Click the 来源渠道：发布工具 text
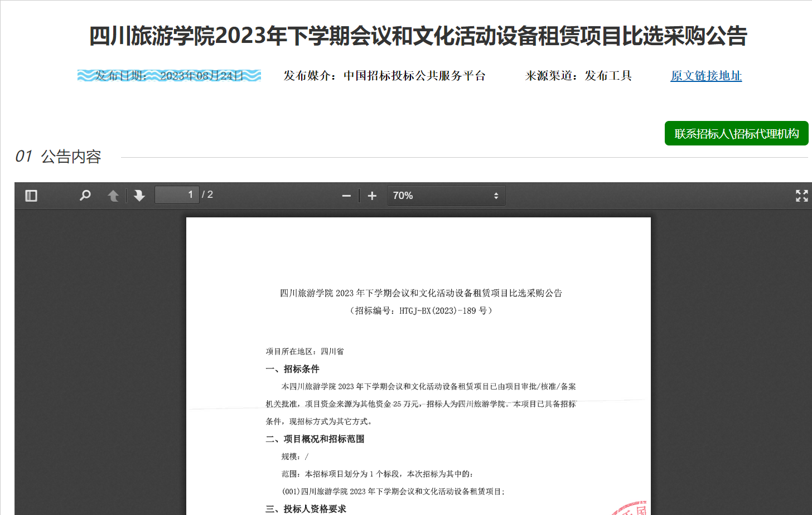The image size is (812, 515). (x=578, y=76)
